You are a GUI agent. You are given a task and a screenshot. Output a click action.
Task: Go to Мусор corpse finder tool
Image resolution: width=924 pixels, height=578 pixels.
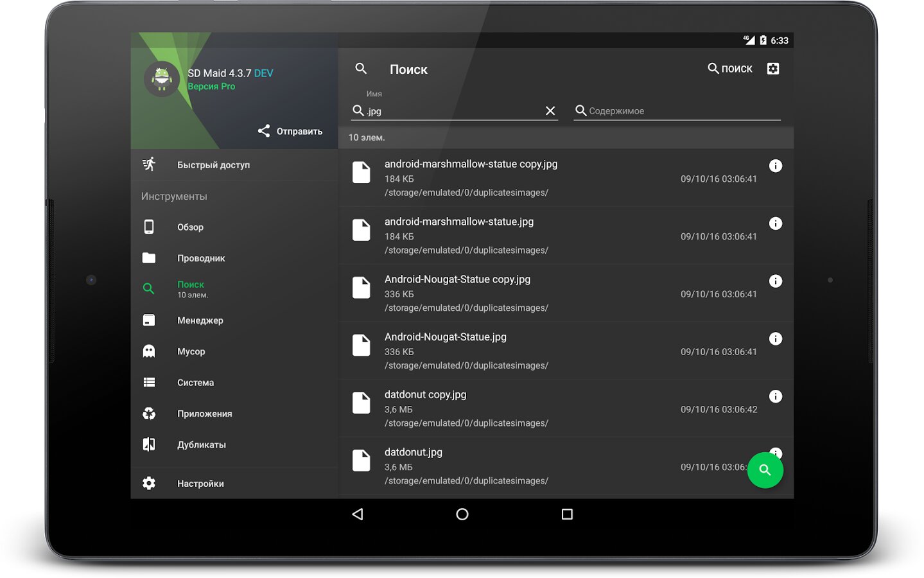(x=191, y=352)
